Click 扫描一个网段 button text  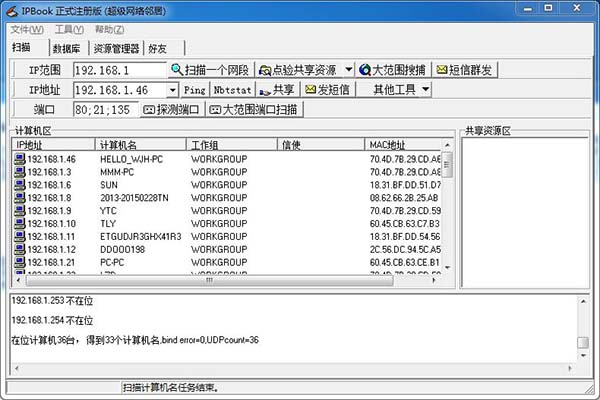tap(217, 70)
